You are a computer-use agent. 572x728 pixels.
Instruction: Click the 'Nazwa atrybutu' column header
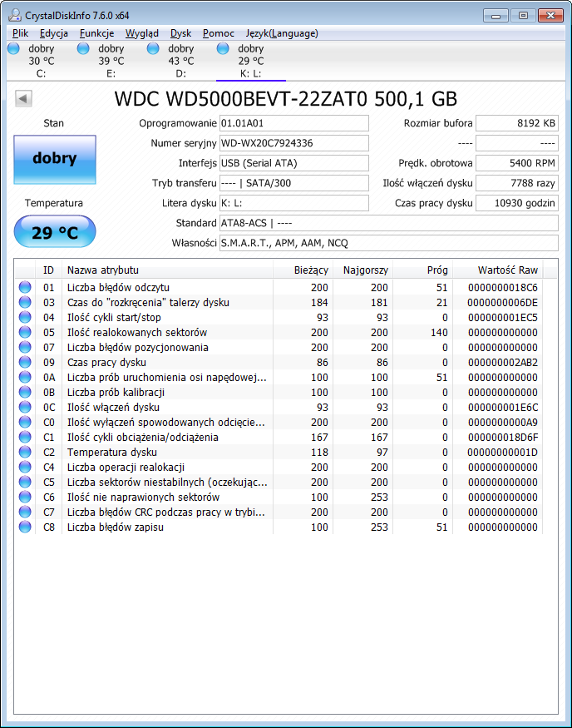167,270
